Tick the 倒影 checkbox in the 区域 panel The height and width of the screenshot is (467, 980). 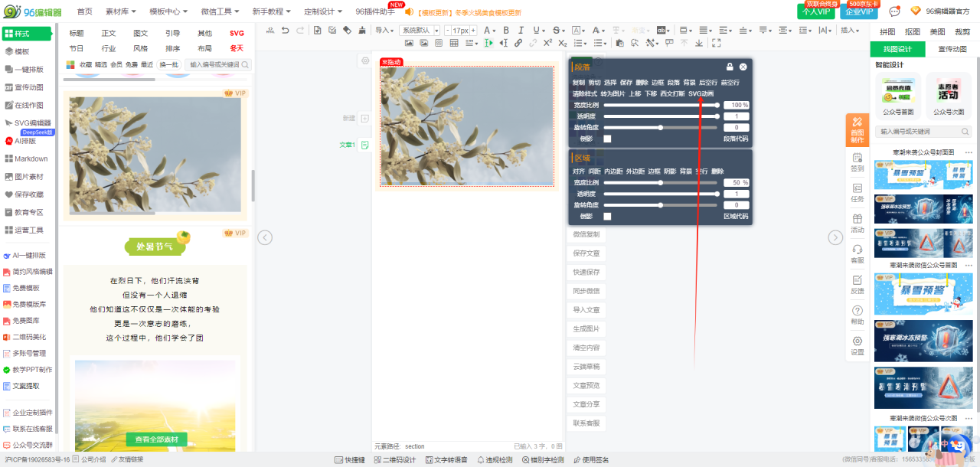(x=607, y=217)
